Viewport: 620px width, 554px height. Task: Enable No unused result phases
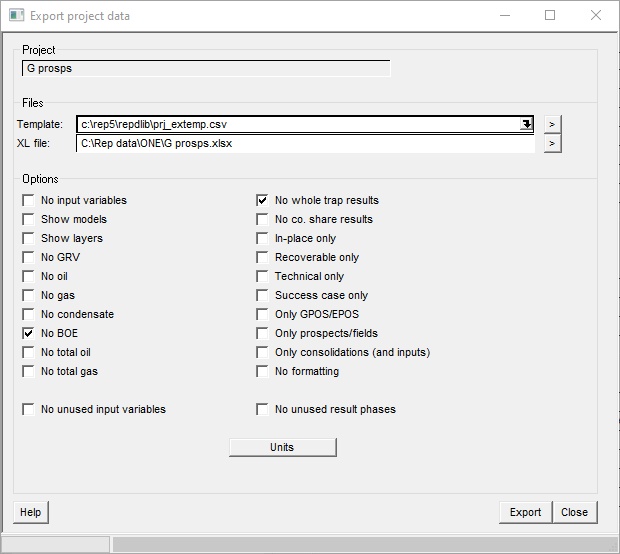(x=263, y=409)
